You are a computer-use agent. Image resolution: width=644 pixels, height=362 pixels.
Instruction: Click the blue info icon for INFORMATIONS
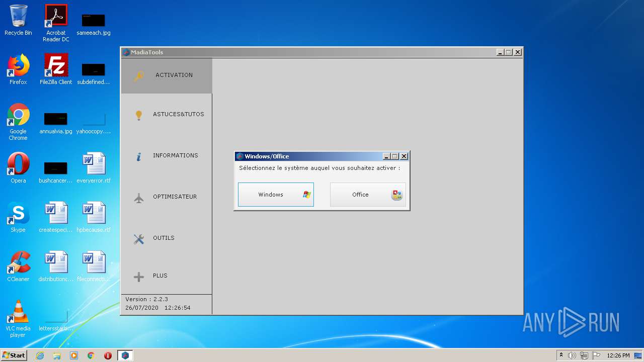click(139, 156)
